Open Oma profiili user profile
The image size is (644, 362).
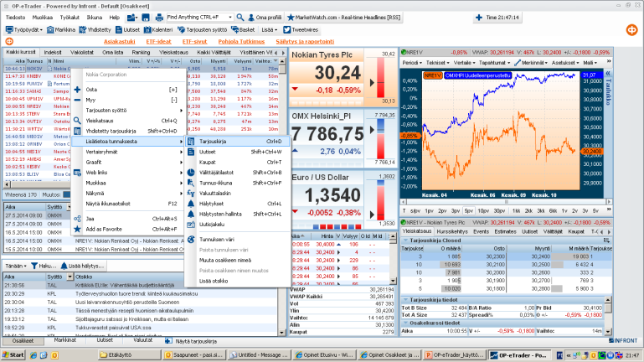tap(265, 18)
